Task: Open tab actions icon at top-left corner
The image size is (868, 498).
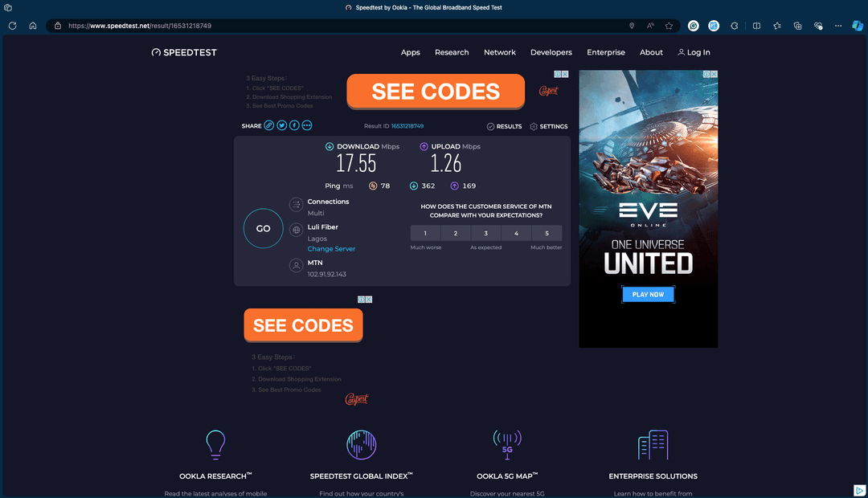Action: click(x=8, y=8)
